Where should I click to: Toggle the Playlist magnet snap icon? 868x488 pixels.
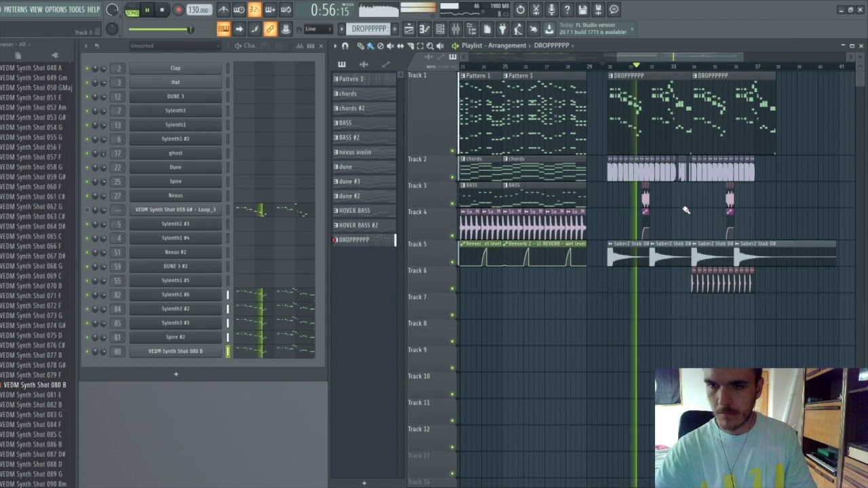coord(345,45)
